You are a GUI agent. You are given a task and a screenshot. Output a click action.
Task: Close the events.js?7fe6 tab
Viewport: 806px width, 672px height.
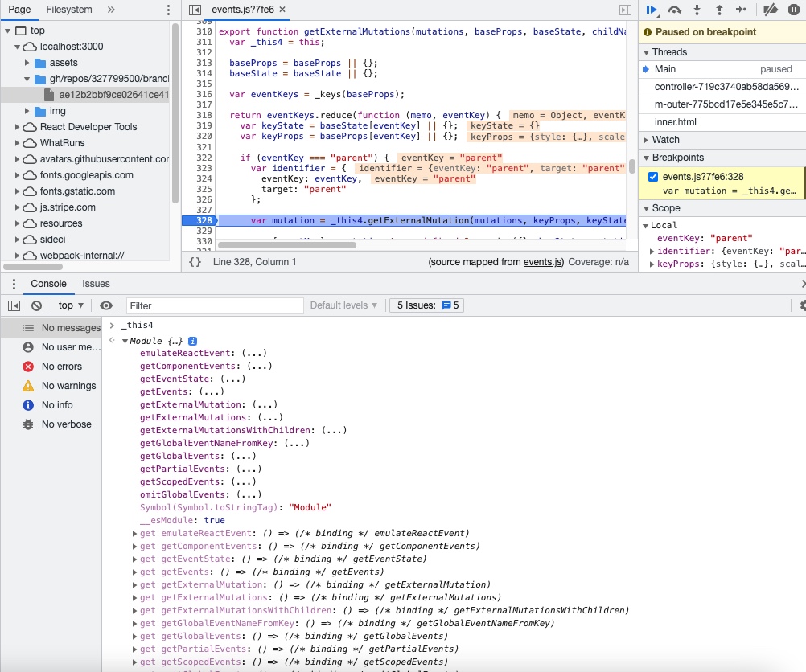click(282, 10)
